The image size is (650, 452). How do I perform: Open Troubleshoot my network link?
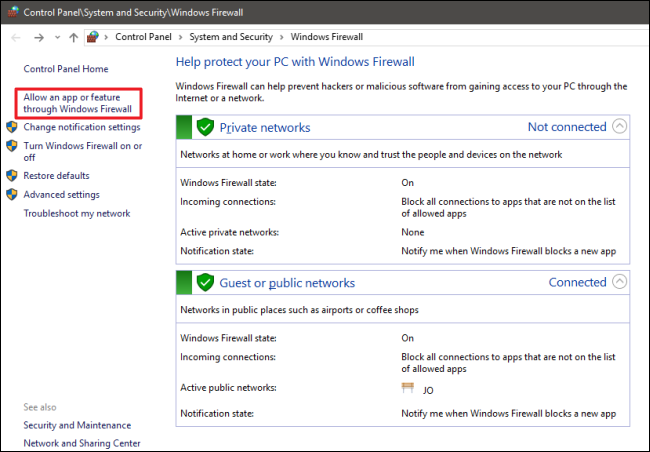pos(77,214)
